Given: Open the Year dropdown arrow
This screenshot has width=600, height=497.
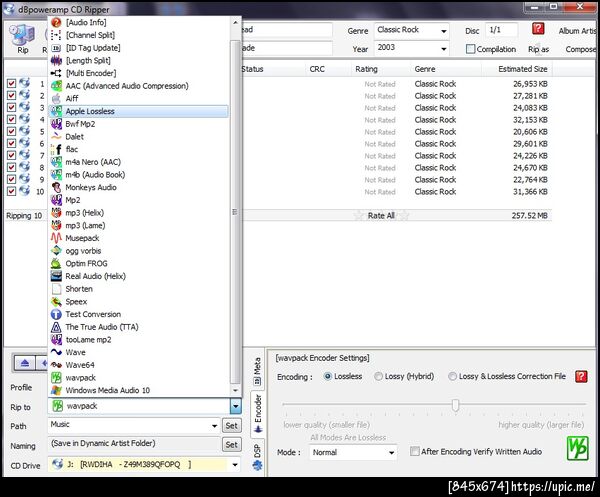Looking at the screenshot, I should pyautogui.click(x=443, y=49).
